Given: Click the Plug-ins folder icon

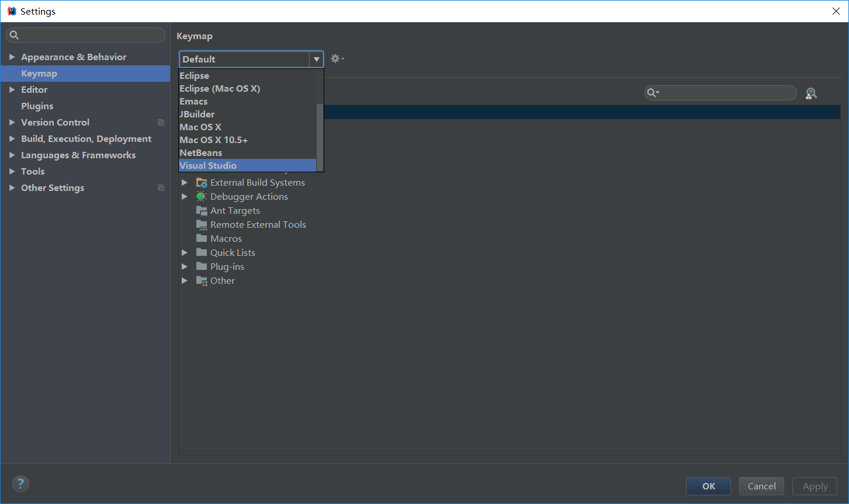Looking at the screenshot, I should (x=202, y=266).
